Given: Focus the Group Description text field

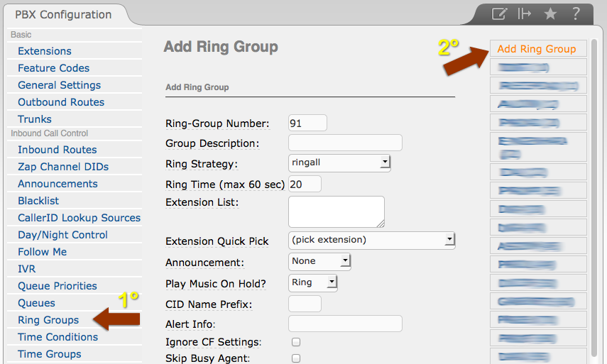Looking at the screenshot, I should click(345, 143).
